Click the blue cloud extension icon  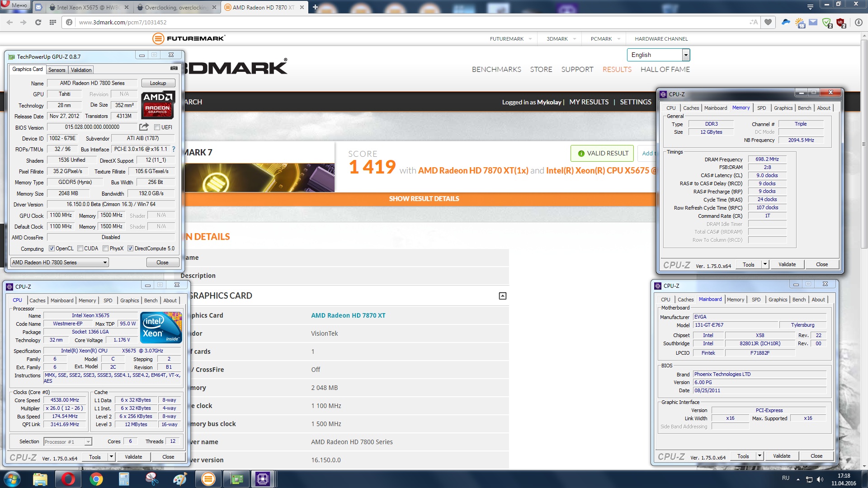click(x=786, y=22)
